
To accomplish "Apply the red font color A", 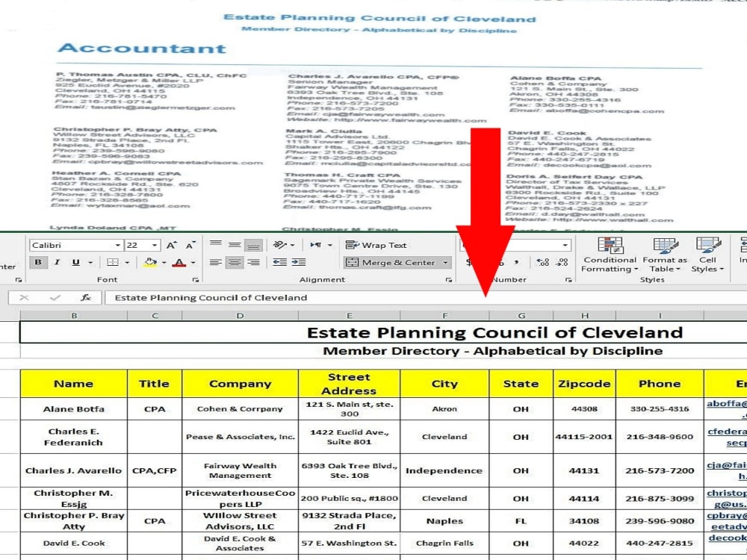I will point(179,262).
